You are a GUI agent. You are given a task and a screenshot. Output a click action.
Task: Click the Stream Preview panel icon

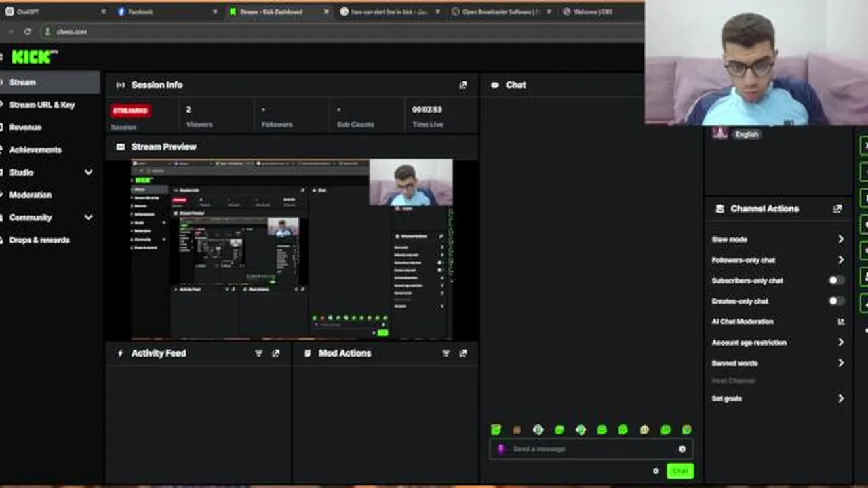(x=120, y=147)
